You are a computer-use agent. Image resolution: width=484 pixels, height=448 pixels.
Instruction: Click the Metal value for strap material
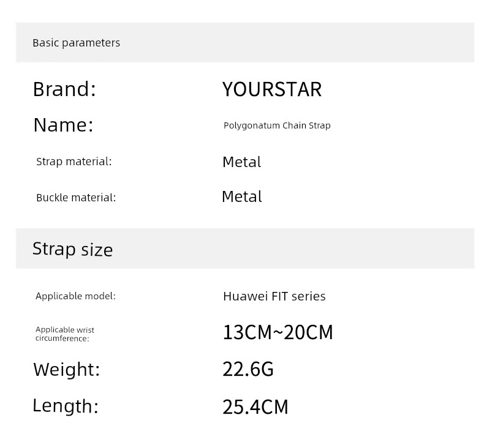coord(241,162)
